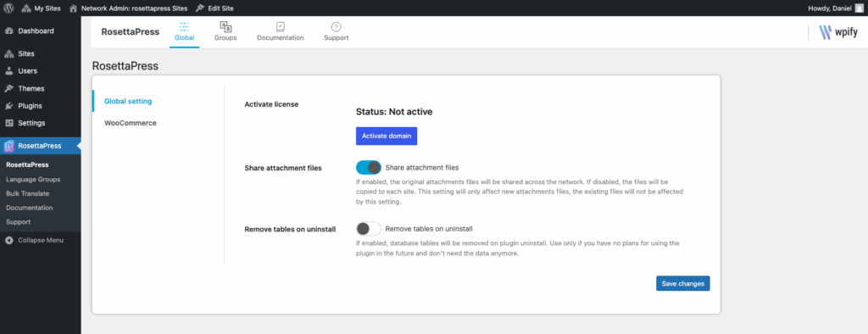Click the Save changes button

[x=683, y=284]
